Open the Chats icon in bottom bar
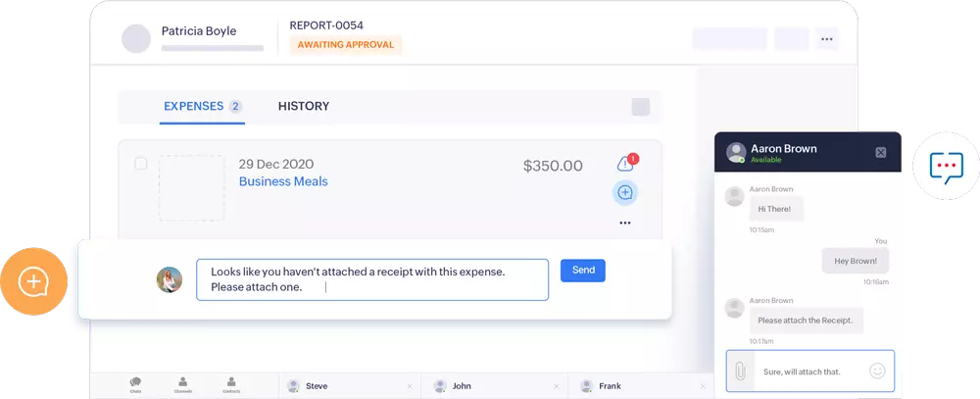980x399 pixels. [135, 384]
